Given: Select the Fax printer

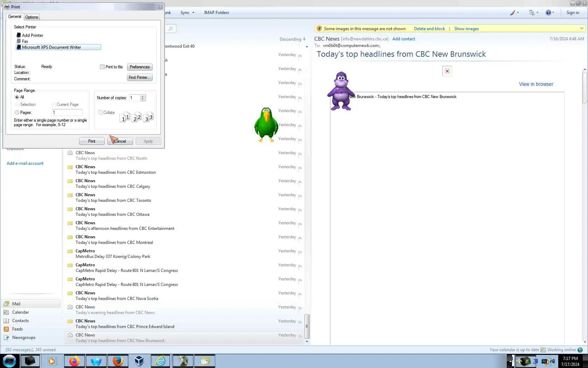Looking at the screenshot, I should pyautogui.click(x=22, y=41).
